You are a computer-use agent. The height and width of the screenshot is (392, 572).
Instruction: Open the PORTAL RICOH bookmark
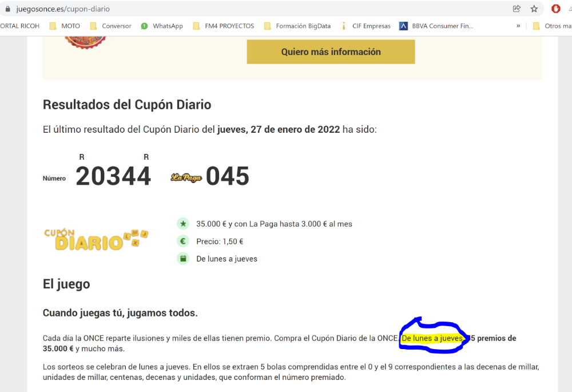point(19,26)
